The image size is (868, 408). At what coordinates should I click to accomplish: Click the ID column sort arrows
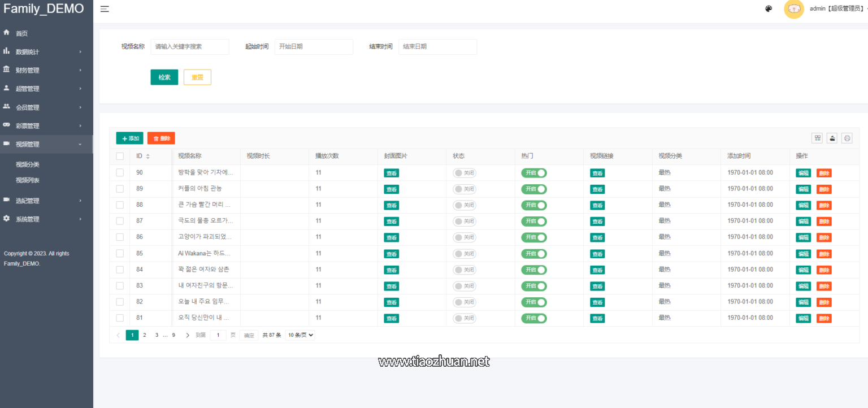click(x=148, y=157)
